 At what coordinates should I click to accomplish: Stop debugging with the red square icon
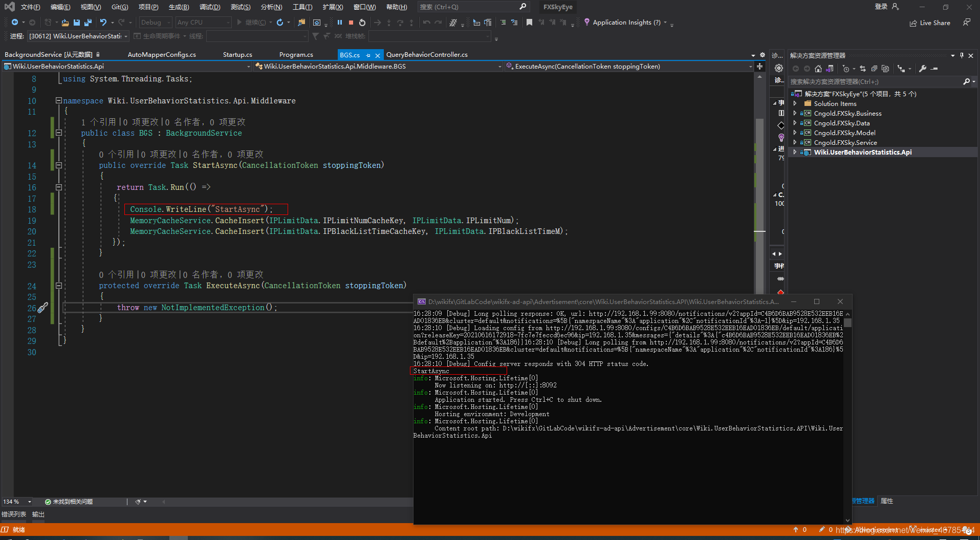[x=351, y=23]
